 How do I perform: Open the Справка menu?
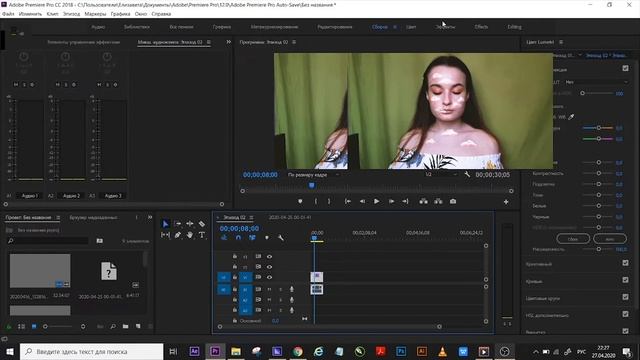[x=161, y=14]
